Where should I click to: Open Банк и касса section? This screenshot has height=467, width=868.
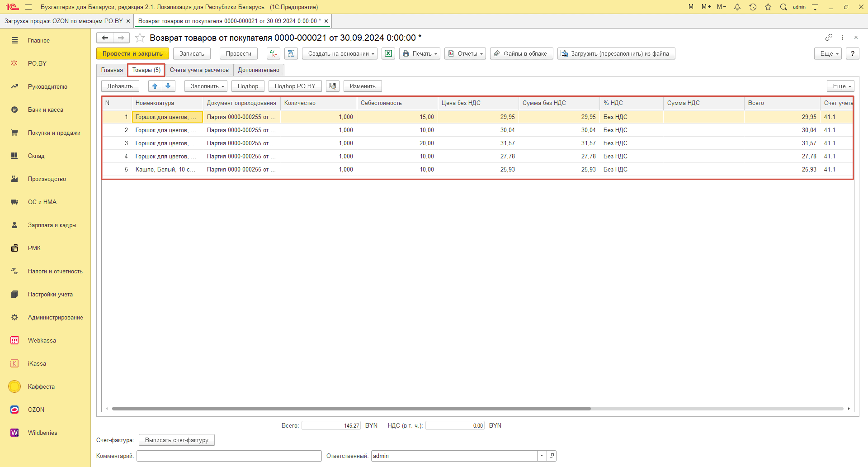pyautogui.click(x=45, y=110)
